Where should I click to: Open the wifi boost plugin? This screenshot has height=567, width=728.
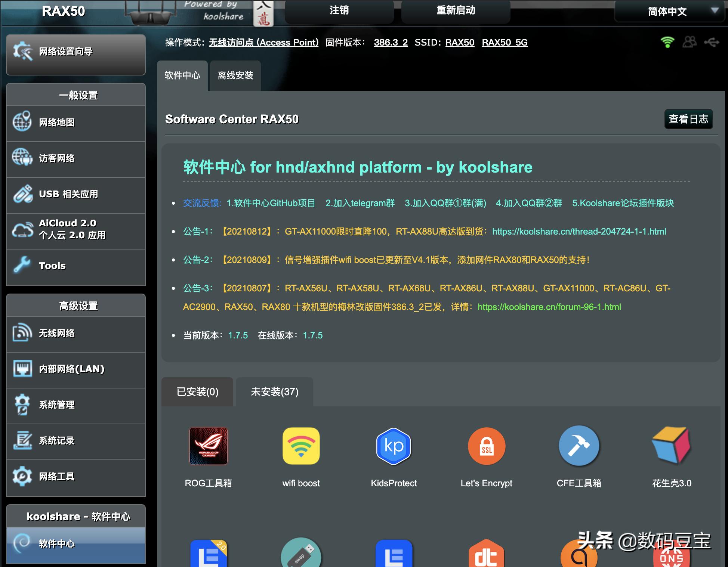click(x=301, y=446)
